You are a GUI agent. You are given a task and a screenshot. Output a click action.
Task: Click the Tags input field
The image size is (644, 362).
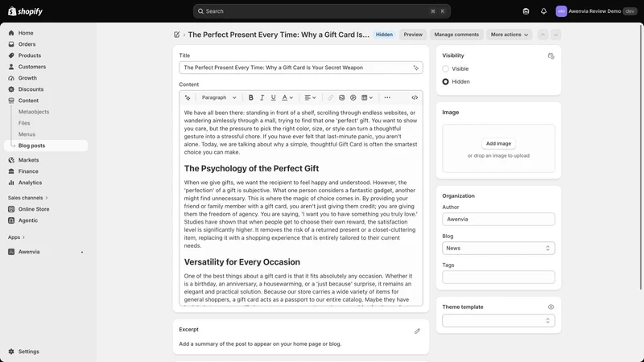[498, 277]
